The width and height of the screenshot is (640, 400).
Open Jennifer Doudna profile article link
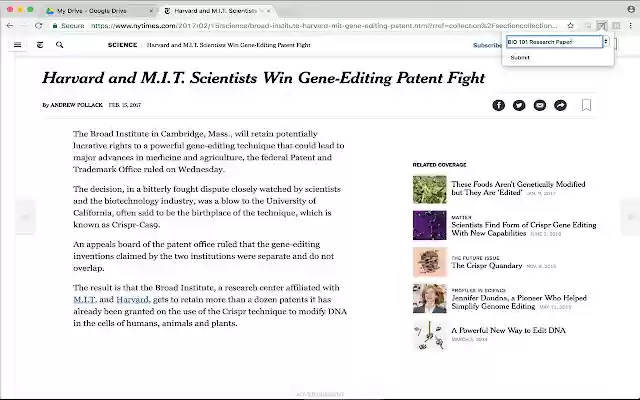point(519,302)
